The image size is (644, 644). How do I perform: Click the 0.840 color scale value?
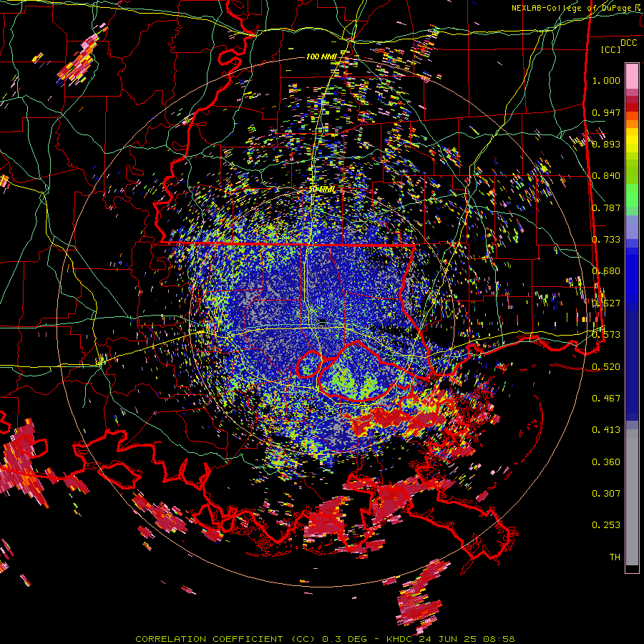point(606,176)
